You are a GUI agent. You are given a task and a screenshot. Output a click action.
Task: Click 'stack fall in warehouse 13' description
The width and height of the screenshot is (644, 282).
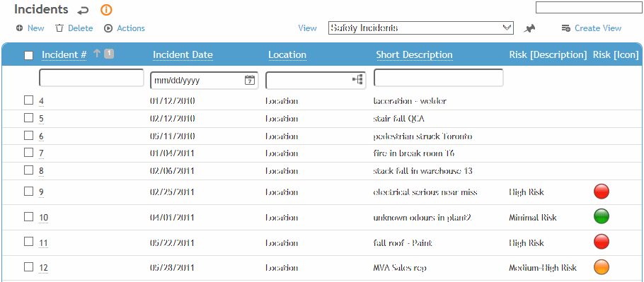[x=422, y=170]
